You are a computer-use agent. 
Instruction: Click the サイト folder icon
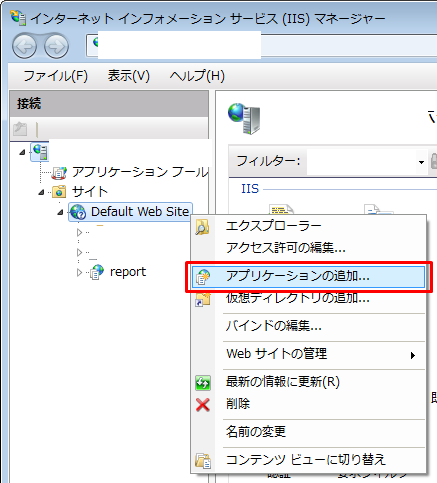coord(59,192)
